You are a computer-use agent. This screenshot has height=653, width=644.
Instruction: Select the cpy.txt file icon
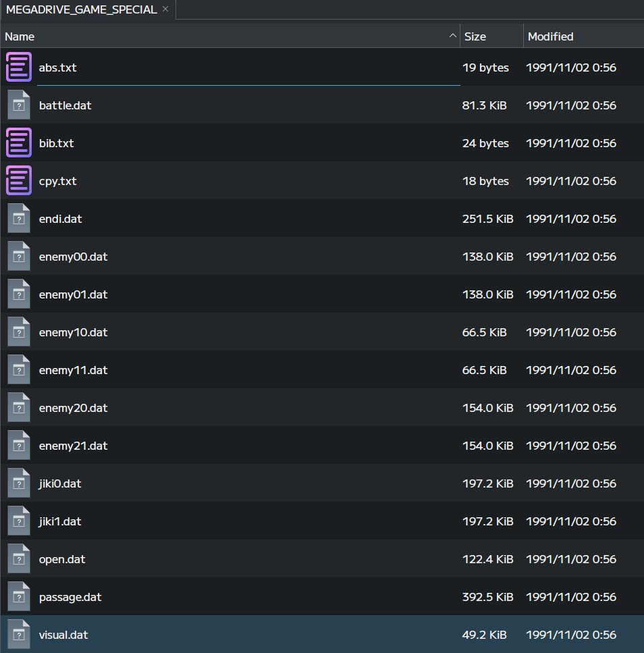19,181
